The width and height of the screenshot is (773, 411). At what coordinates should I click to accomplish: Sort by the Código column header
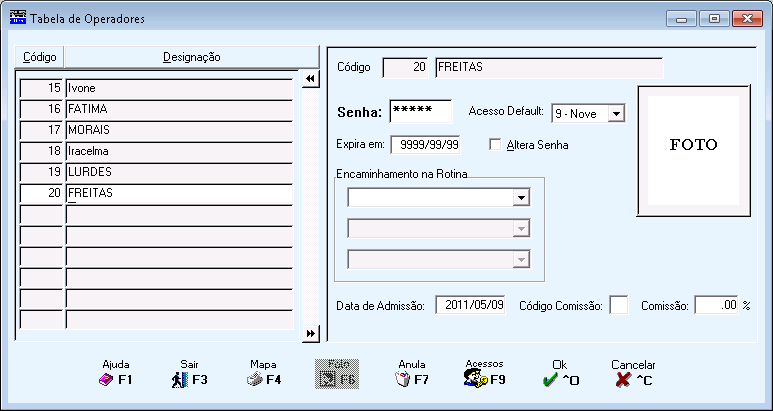click(39, 57)
